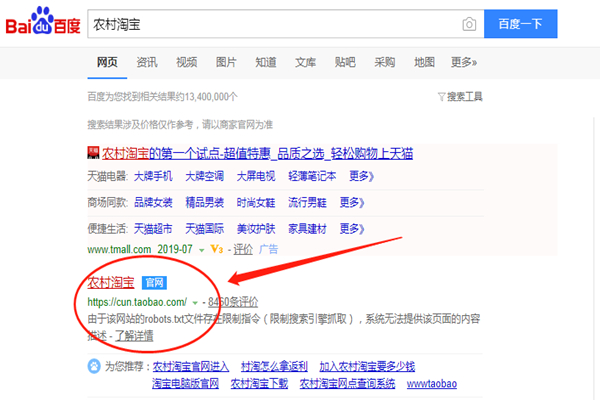600x400 pixels.
Task: Switch to the 资讯 tab
Action: pos(147,62)
